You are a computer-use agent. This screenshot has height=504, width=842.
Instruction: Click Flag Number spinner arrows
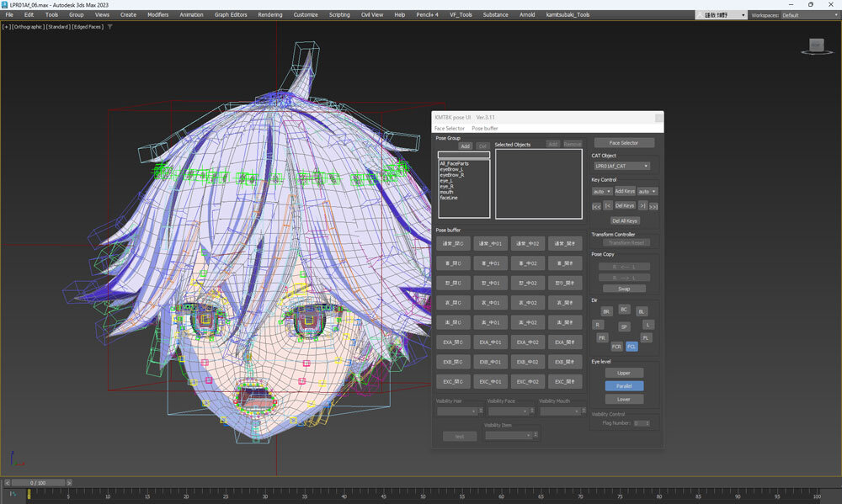[x=647, y=423]
